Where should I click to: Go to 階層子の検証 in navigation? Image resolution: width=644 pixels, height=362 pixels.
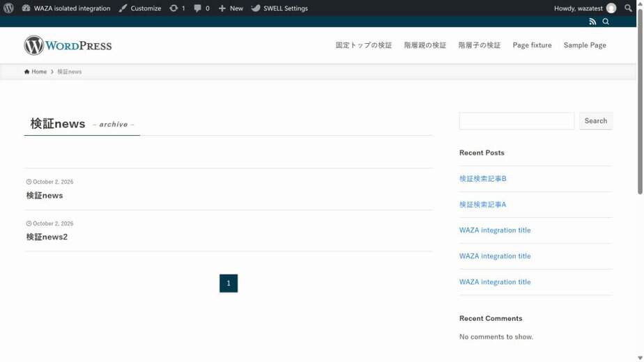coord(480,45)
